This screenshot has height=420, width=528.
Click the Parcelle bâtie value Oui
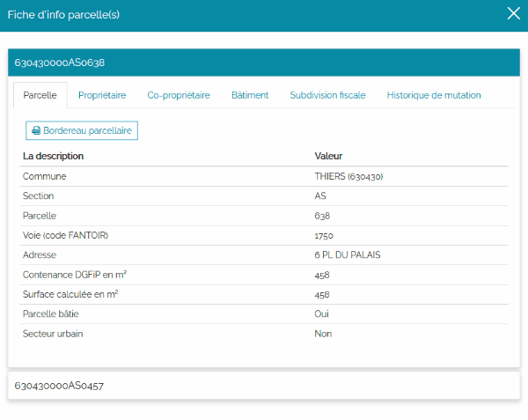click(321, 314)
